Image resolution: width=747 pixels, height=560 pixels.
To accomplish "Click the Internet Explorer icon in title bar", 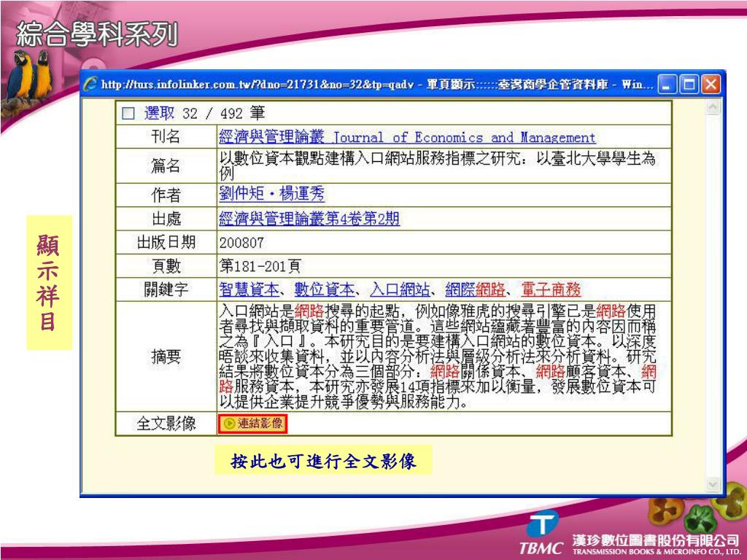I will click(x=90, y=85).
